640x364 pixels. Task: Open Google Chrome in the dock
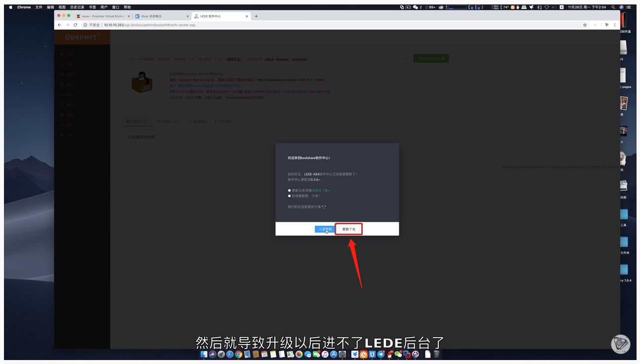pos(239,354)
